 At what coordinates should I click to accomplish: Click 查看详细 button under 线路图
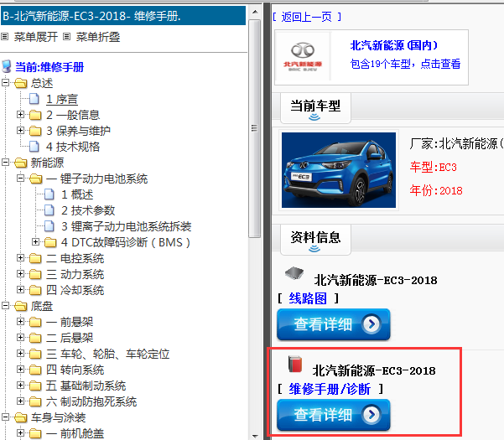pos(333,324)
